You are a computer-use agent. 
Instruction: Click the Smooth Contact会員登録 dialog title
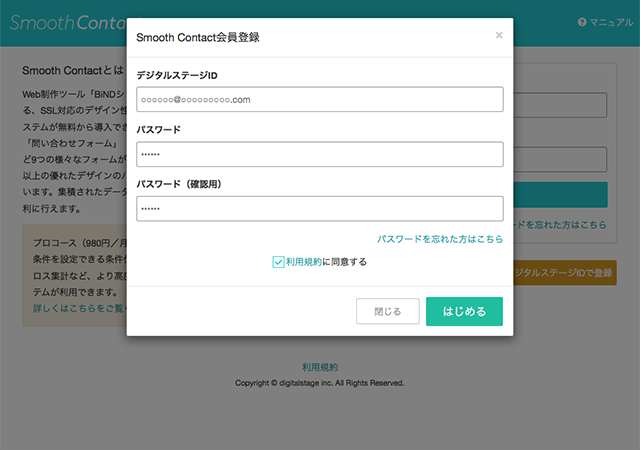click(x=198, y=38)
